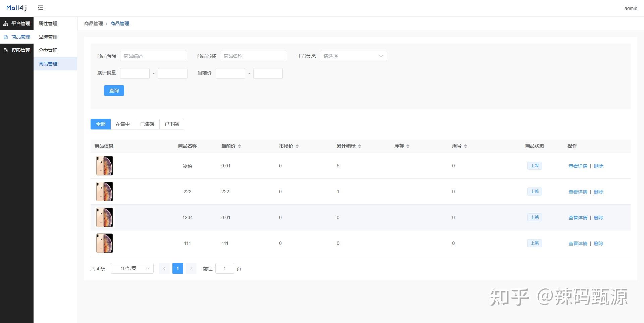Sort the 累计销量 column
The height and width of the screenshot is (323, 644).
click(x=359, y=146)
